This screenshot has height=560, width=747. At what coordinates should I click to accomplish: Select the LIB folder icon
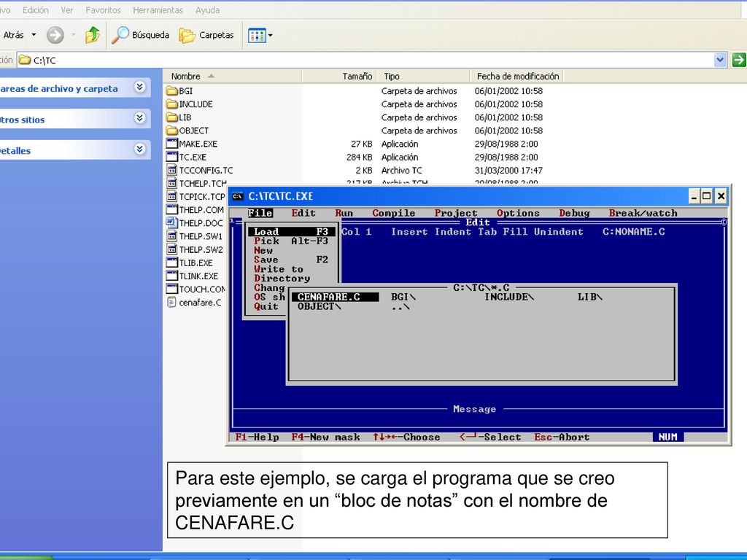[172, 117]
